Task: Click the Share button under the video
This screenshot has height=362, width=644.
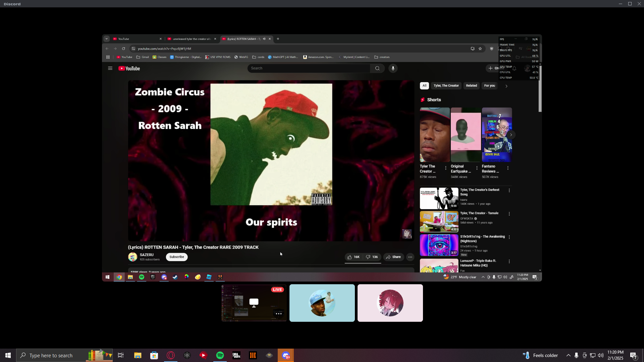Action: [x=393, y=257]
